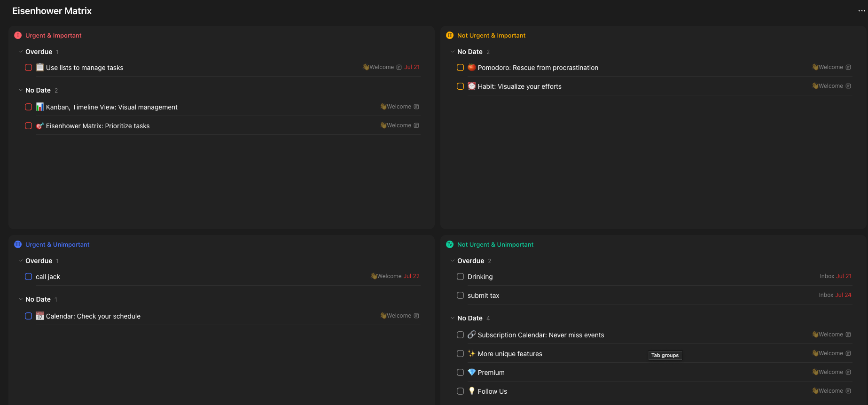The width and height of the screenshot is (868, 405).
Task: Click the diamond icon of Premium task
Action: click(472, 372)
